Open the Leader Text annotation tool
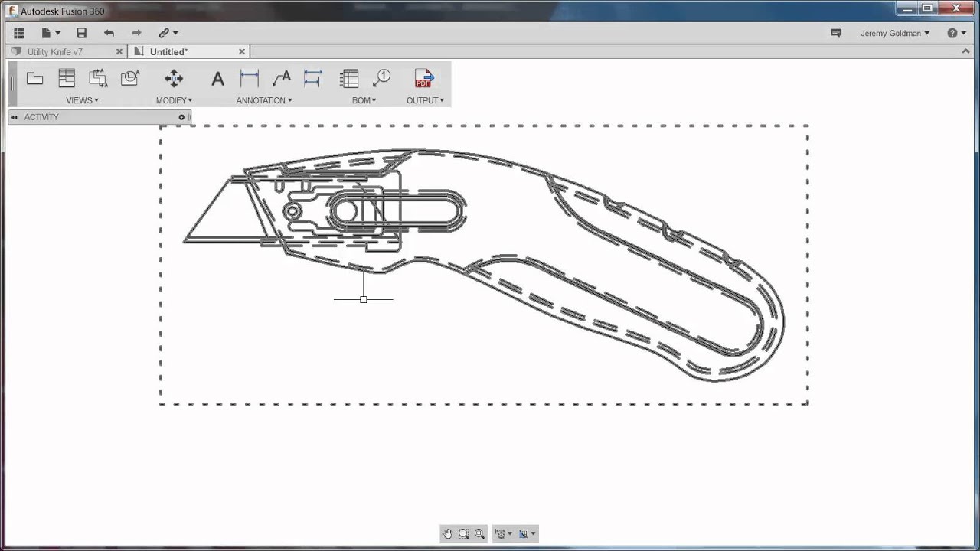Screen dimensions: 980x551 point(282,78)
